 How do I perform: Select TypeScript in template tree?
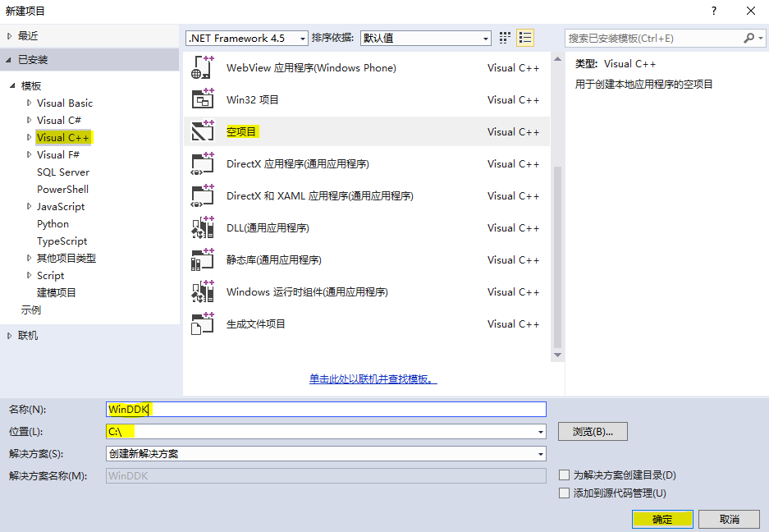(62, 241)
